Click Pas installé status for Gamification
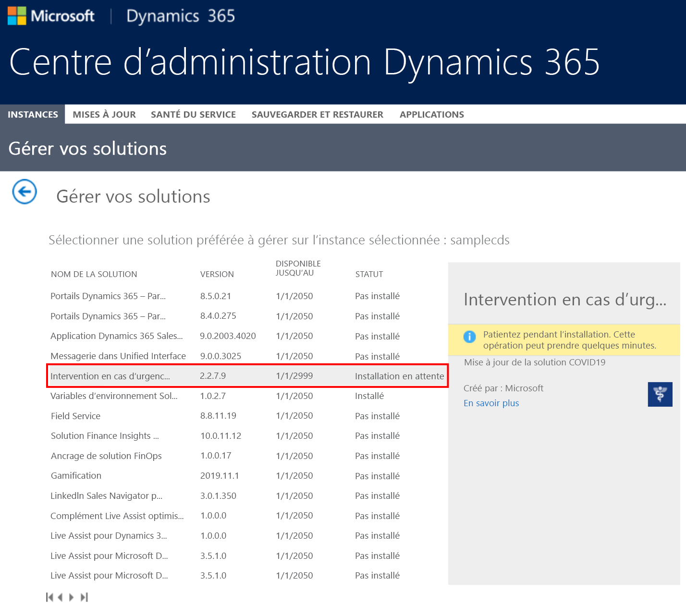The width and height of the screenshot is (686, 616). (377, 476)
